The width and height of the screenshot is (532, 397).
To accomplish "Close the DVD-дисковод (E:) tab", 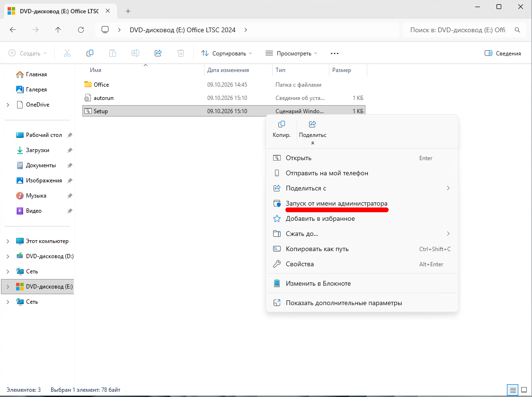I will coord(107,11).
